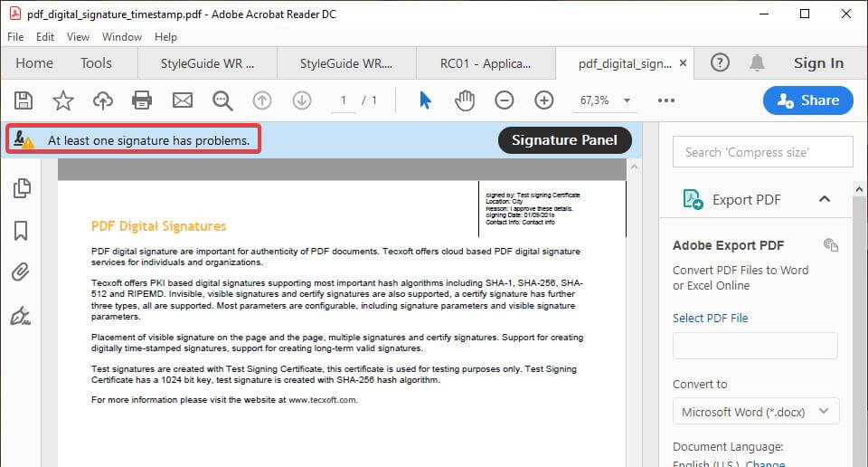
Task: Open the Bookmarks sidebar panel
Action: coord(21,231)
